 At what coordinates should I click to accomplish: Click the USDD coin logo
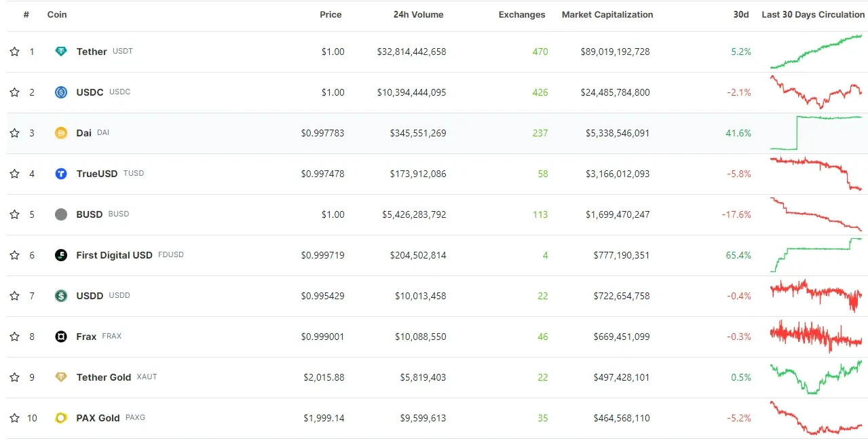pos(61,295)
